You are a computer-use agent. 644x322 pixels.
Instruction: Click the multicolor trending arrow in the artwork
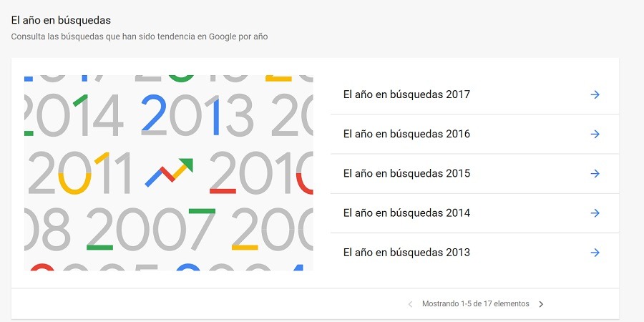(169, 172)
